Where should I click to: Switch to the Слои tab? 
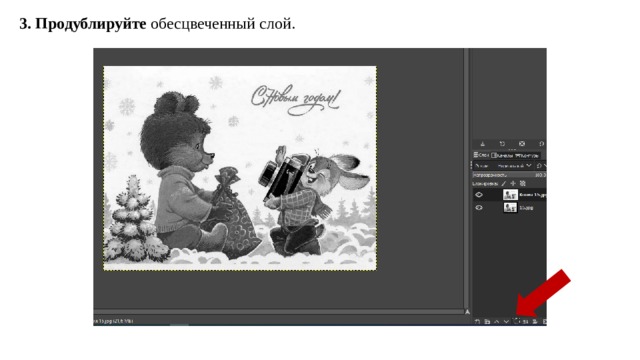pos(481,156)
